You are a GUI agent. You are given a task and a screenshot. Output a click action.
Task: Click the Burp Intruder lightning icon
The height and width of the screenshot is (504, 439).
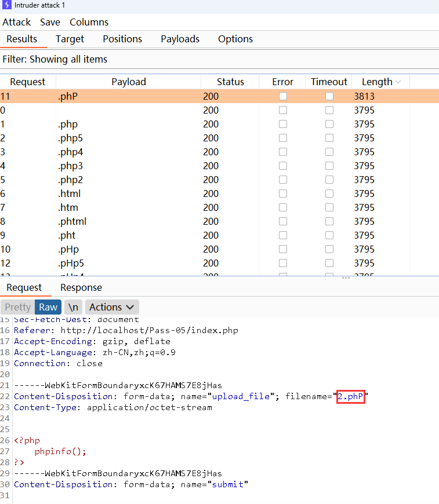6,5
